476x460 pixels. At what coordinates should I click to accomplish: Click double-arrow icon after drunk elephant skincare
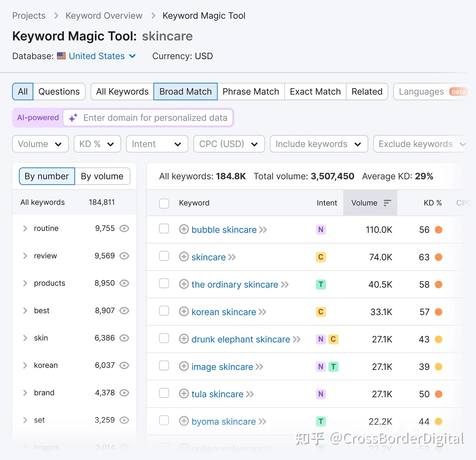(297, 339)
